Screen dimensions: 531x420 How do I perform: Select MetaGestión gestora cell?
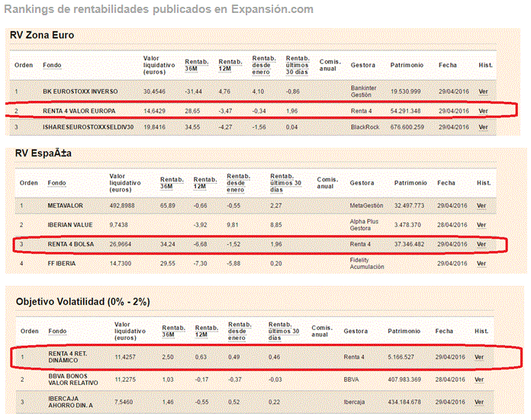[x=366, y=206]
